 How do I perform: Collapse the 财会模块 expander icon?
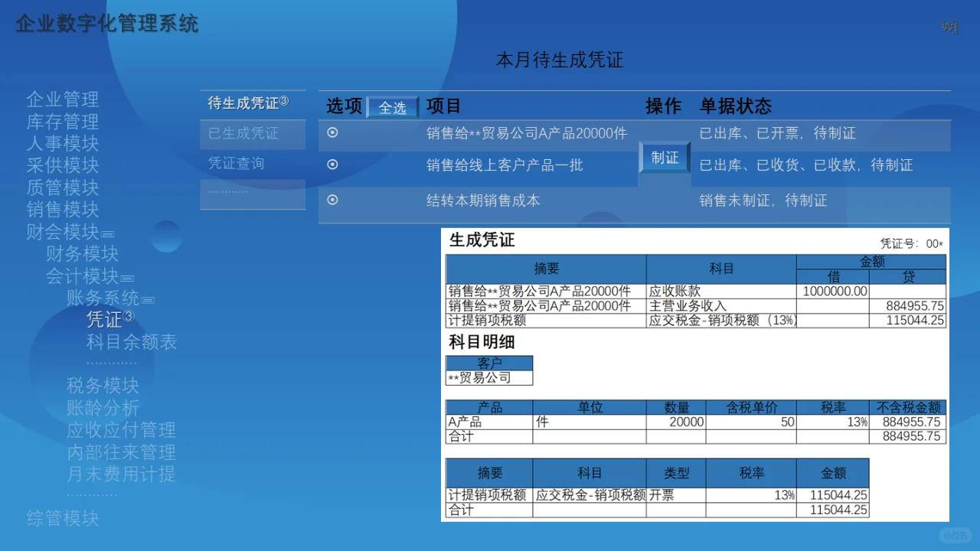click(x=108, y=234)
